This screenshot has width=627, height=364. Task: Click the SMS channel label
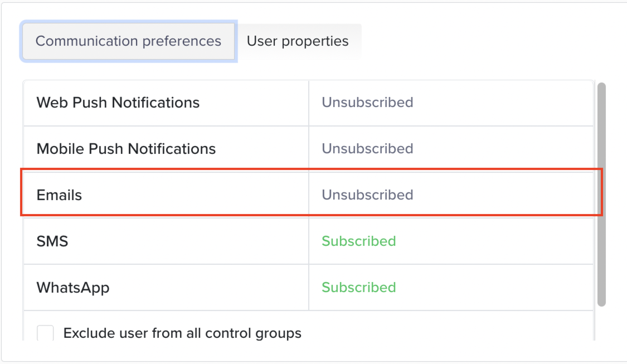[52, 241]
